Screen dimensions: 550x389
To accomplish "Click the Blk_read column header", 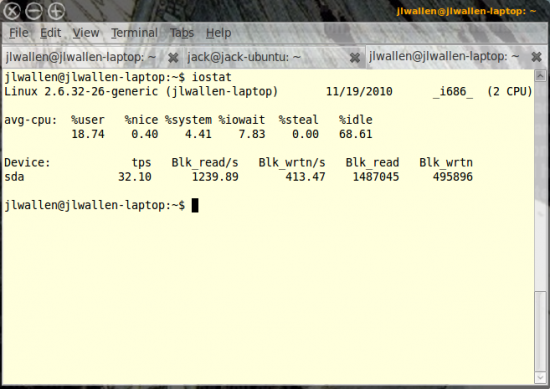I will 373,163.
